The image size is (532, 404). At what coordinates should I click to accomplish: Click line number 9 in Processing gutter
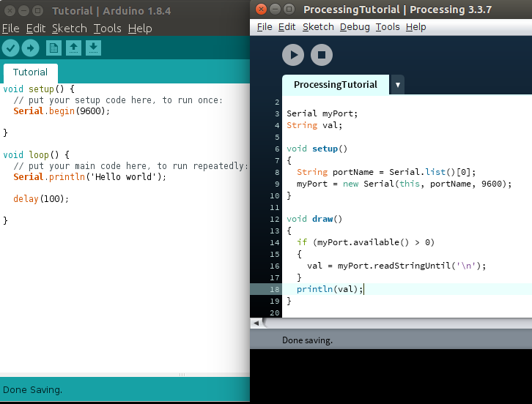pyautogui.click(x=277, y=184)
